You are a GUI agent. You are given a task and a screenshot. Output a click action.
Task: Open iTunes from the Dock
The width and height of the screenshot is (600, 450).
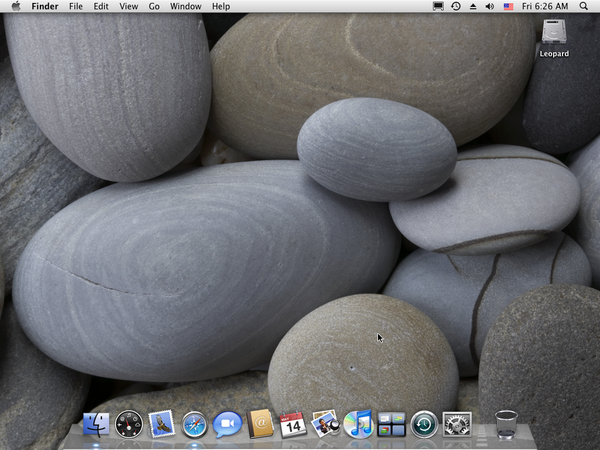[x=358, y=424]
